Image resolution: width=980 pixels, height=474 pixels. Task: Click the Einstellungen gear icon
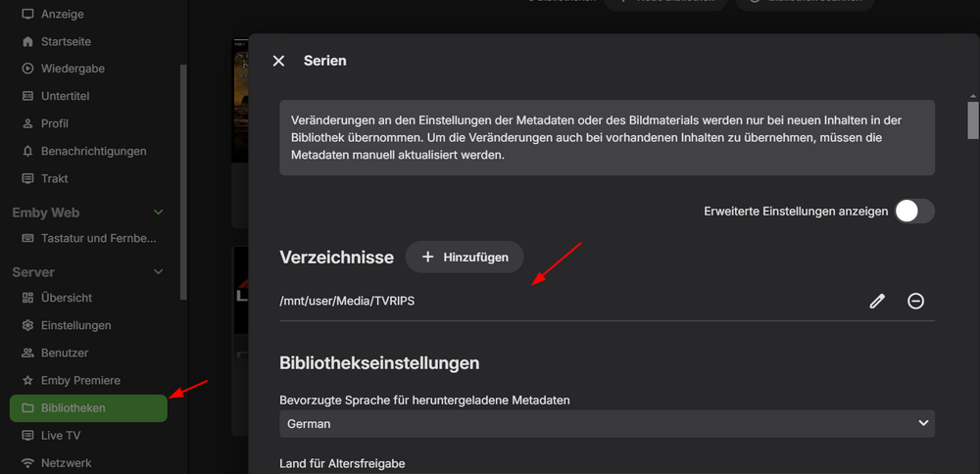pyautogui.click(x=27, y=325)
